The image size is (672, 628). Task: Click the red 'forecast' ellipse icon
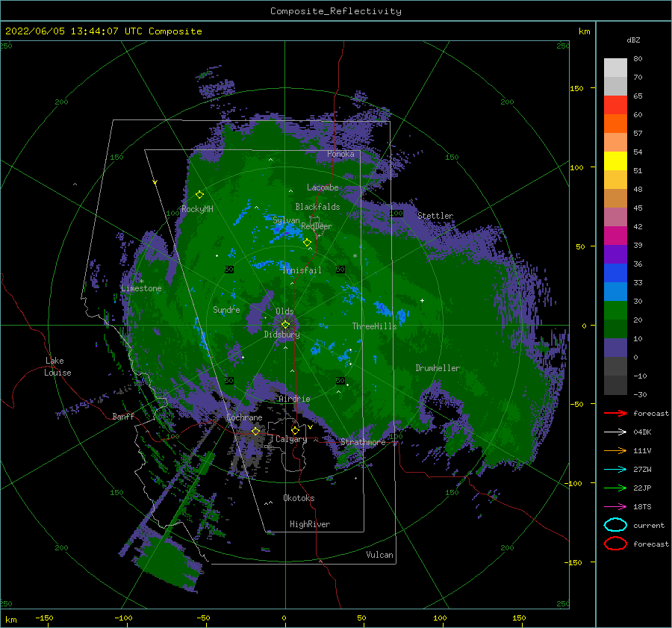pyautogui.click(x=615, y=544)
